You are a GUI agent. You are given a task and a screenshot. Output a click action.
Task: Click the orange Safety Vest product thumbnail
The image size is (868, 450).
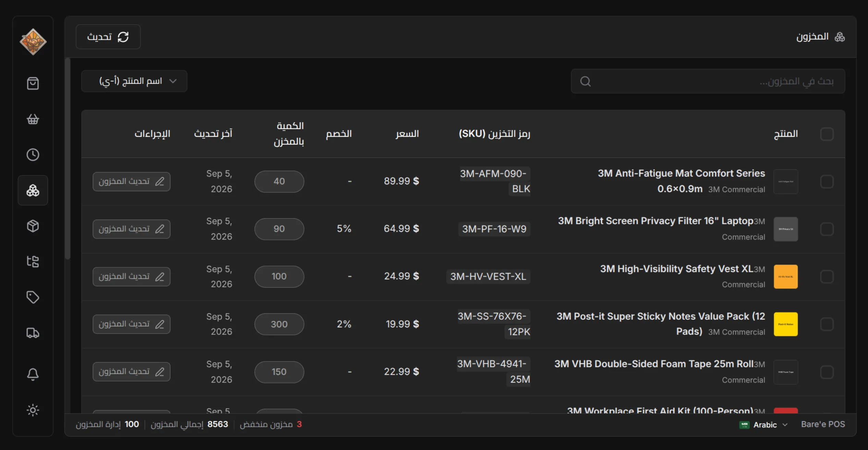pyautogui.click(x=786, y=277)
